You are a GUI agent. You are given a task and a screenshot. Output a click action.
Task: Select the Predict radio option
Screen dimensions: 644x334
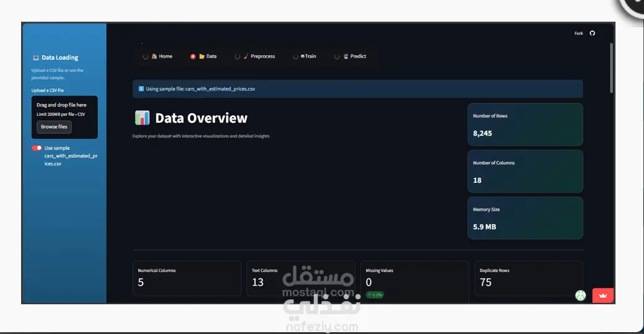(337, 56)
